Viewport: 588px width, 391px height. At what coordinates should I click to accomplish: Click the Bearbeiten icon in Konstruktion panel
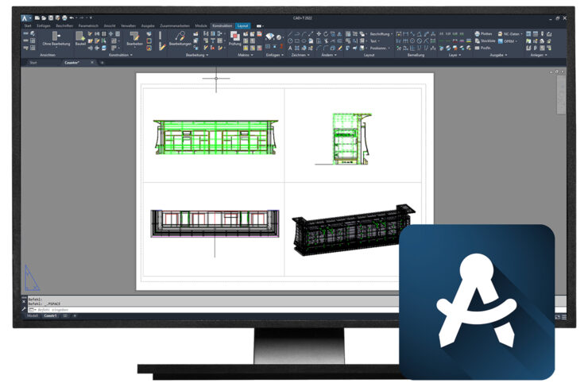click(x=135, y=40)
